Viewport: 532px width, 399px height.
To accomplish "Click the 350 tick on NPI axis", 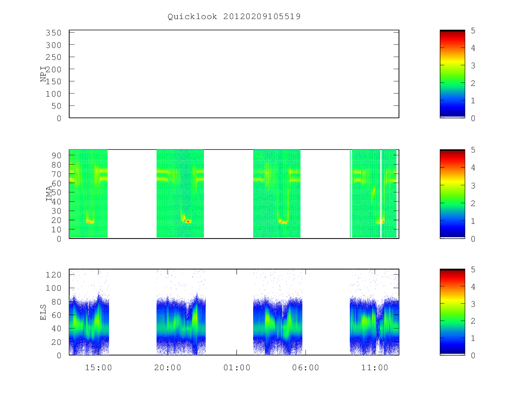I will point(53,33).
